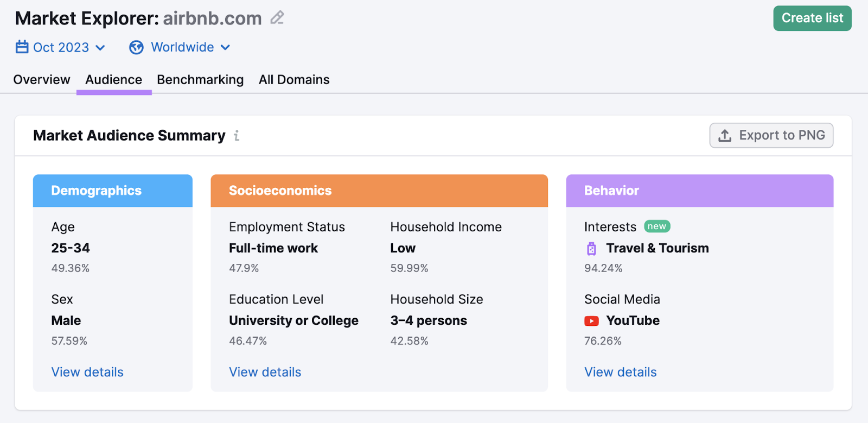This screenshot has height=423, width=868.
Task: Click the 'YouTube' social media text
Action: tap(633, 320)
